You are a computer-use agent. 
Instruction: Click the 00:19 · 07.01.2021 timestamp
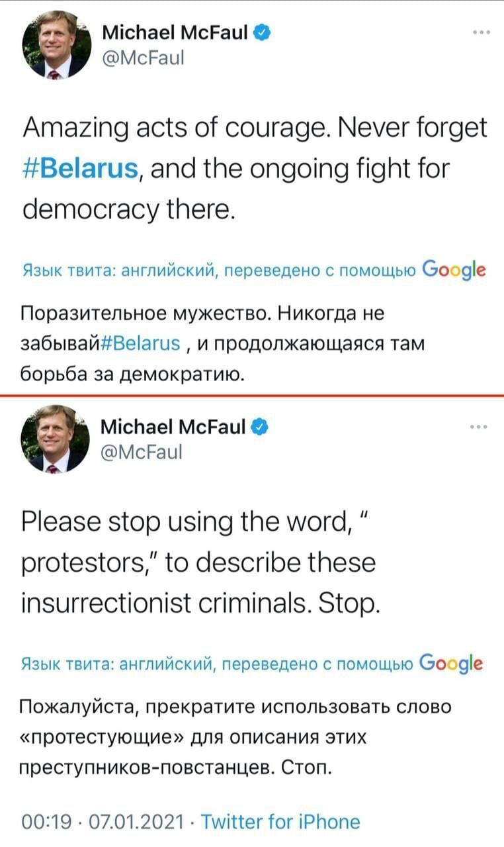pyautogui.click(x=104, y=822)
